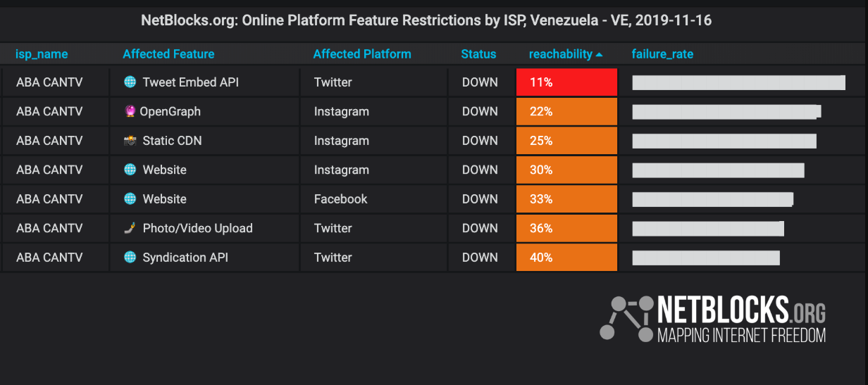Sort by the isp_name column header

42,54
